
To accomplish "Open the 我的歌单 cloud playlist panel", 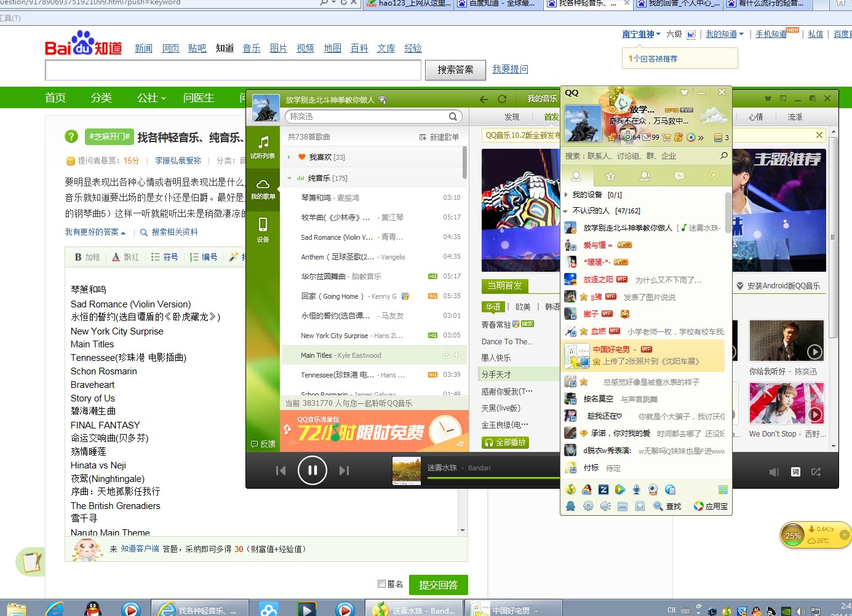I will click(x=263, y=189).
